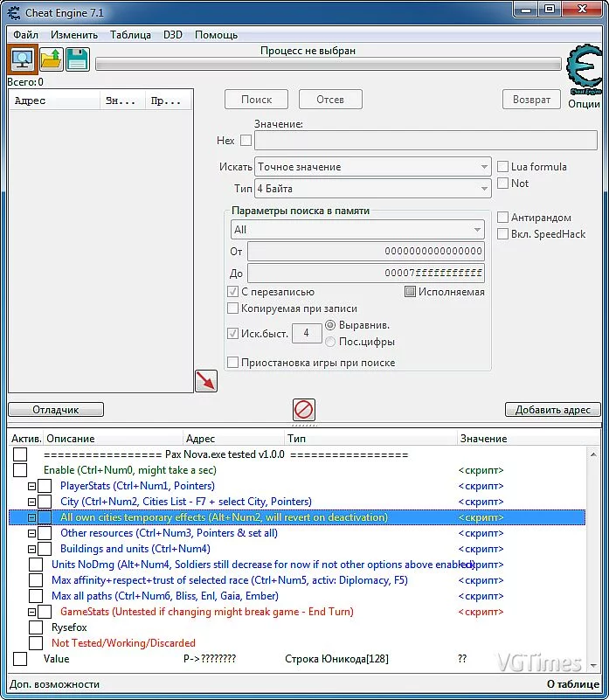Toggle the Исполняемая checkbox
The width and height of the screenshot is (609, 700).
click(410, 292)
